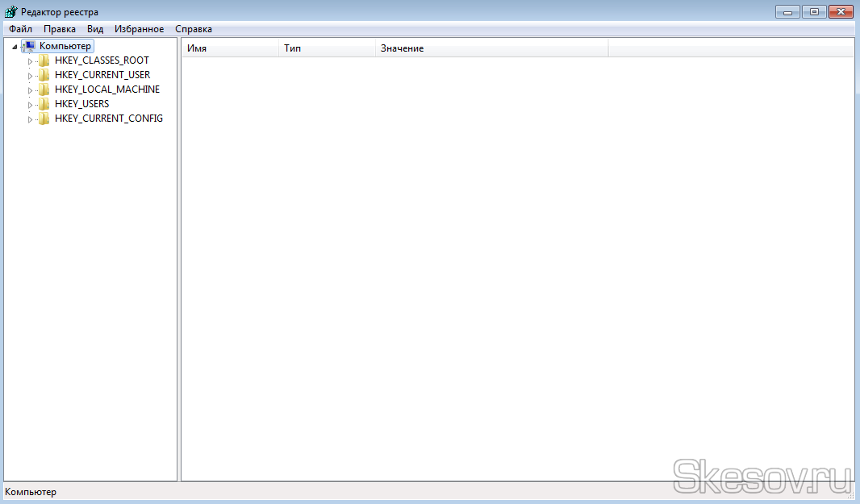The image size is (860, 504).
Task: Open the Правка menu
Action: tap(59, 29)
